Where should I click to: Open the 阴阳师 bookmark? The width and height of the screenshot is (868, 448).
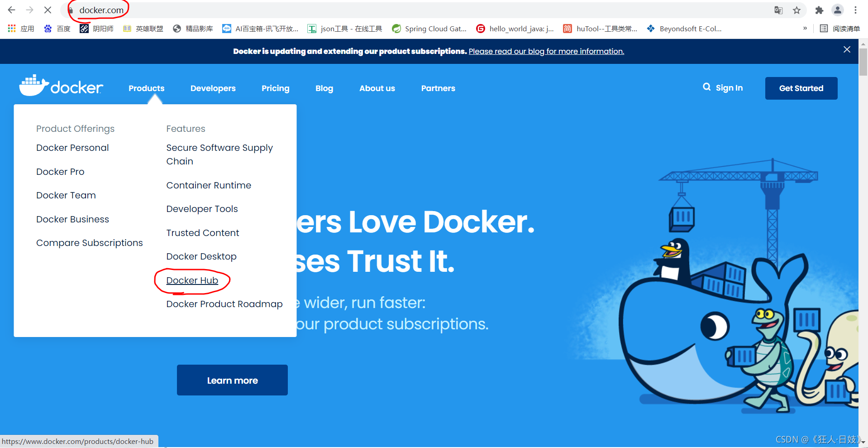click(96, 29)
